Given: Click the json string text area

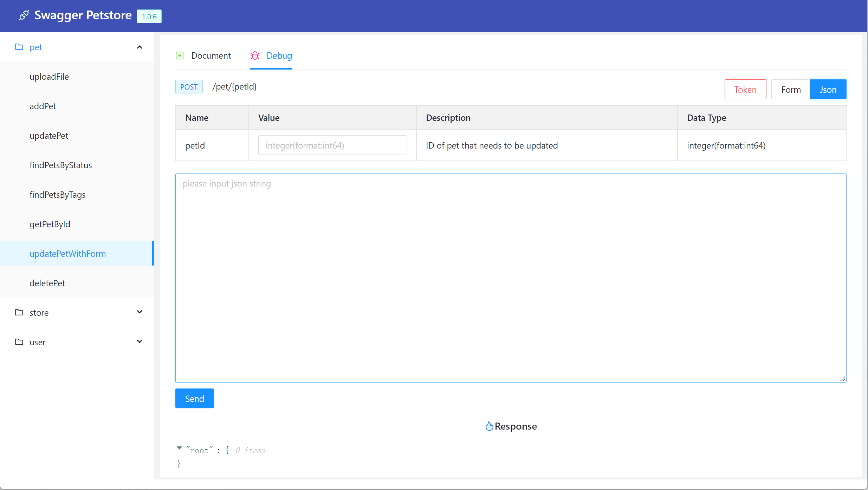Looking at the screenshot, I should click(x=510, y=277).
